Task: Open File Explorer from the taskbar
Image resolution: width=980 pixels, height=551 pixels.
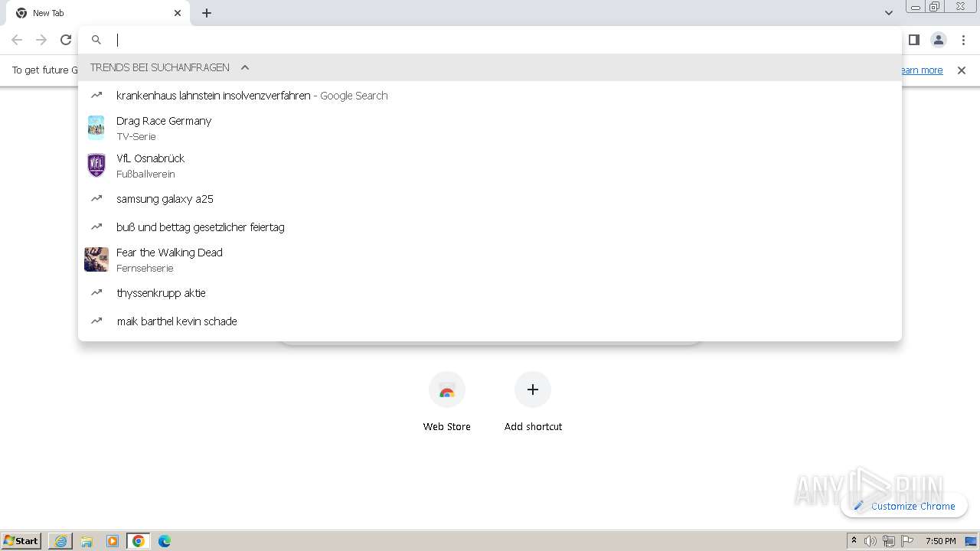Action: click(x=87, y=541)
